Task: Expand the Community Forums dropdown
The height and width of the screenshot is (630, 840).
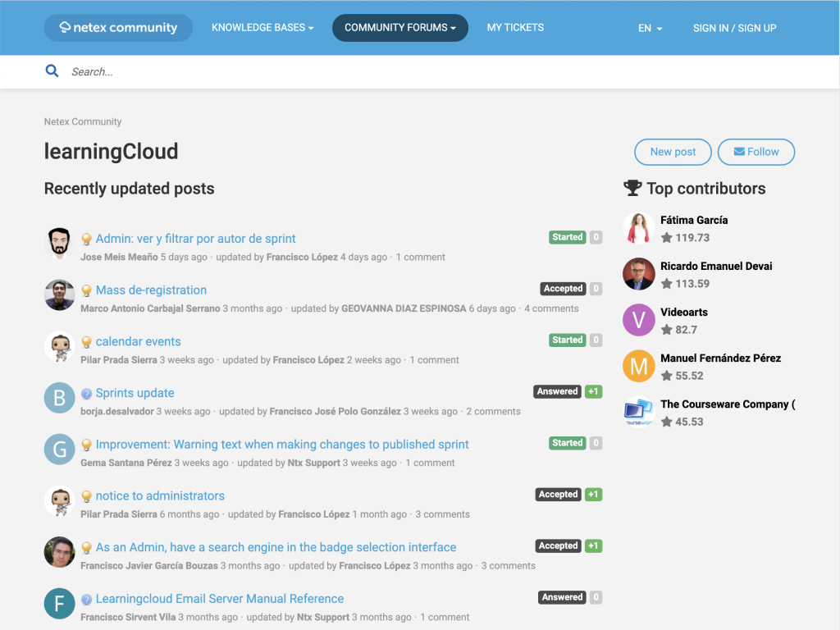Action: click(x=400, y=28)
